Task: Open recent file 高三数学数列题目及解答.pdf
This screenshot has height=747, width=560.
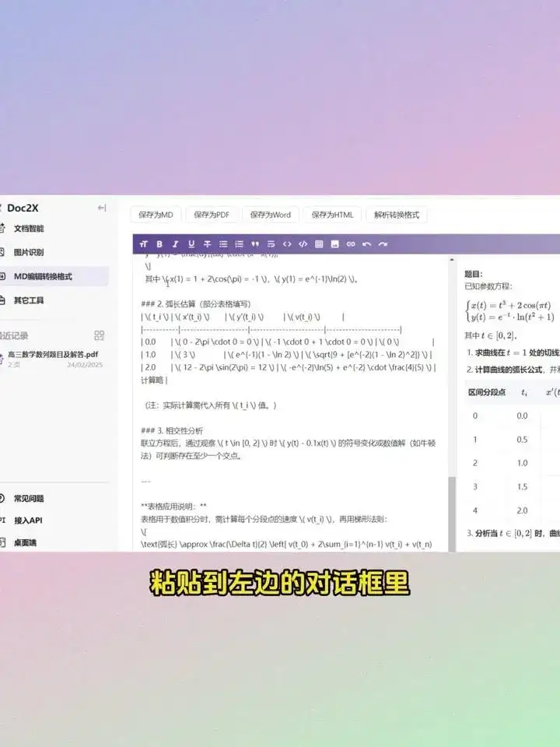Action: (x=53, y=355)
